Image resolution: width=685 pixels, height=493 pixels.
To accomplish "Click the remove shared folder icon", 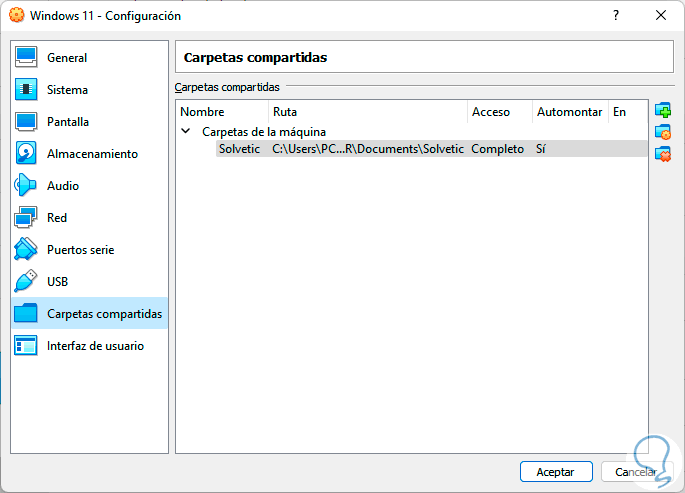I will click(662, 154).
